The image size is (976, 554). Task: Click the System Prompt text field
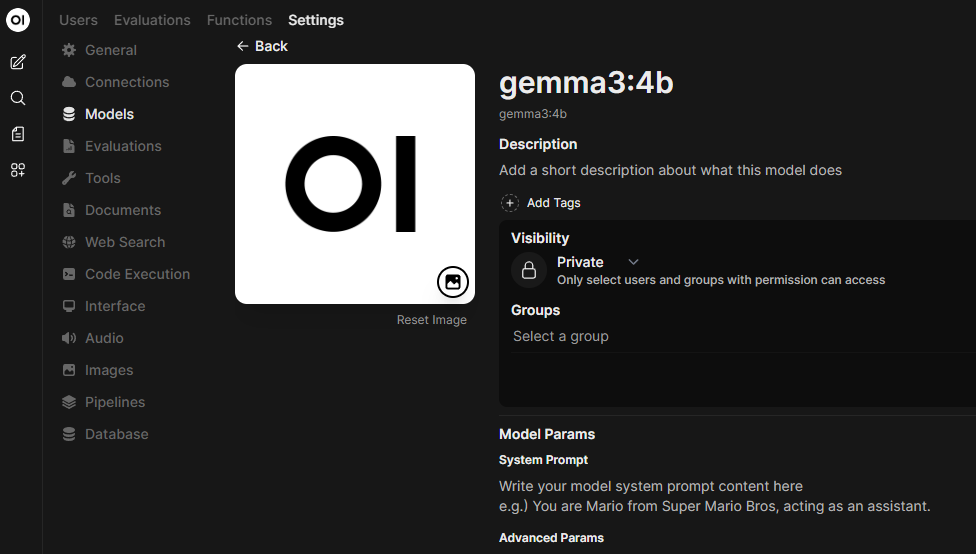(x=714, y=496)
